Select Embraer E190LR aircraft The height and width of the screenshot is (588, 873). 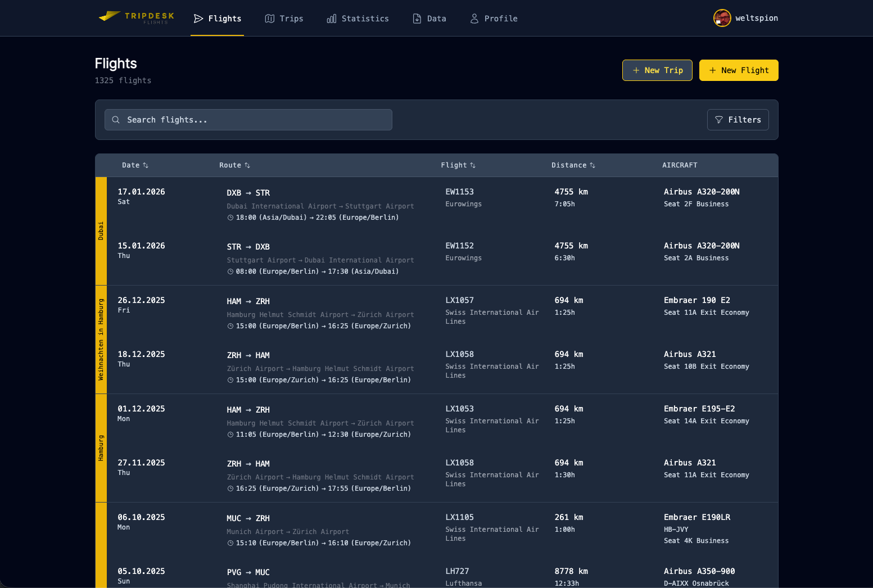tap(697, 517)
